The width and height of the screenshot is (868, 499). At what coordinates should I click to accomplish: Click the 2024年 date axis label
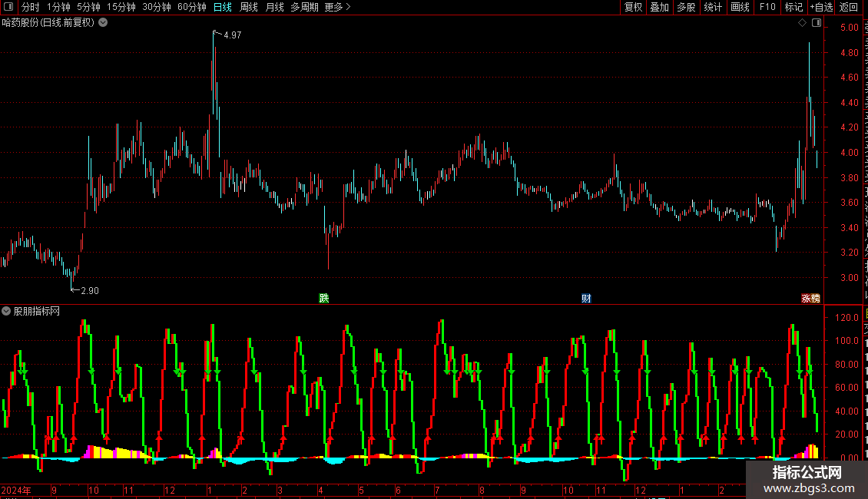16,490
